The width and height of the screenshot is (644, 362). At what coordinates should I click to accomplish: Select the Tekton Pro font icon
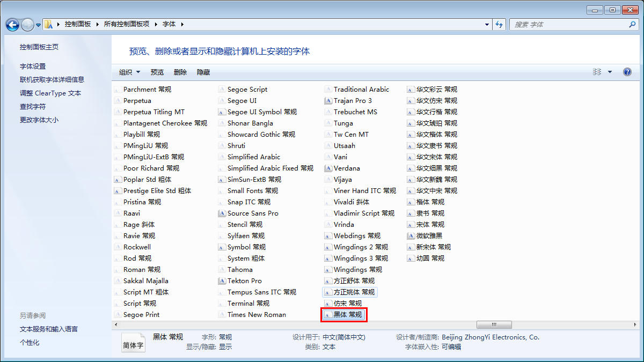click(222, 281)
